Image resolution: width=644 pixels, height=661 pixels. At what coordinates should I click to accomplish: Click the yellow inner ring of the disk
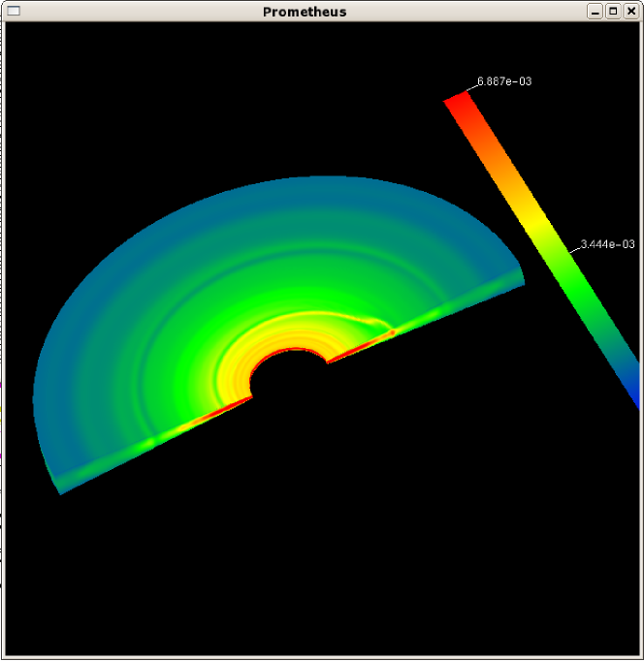coord(270,342)
